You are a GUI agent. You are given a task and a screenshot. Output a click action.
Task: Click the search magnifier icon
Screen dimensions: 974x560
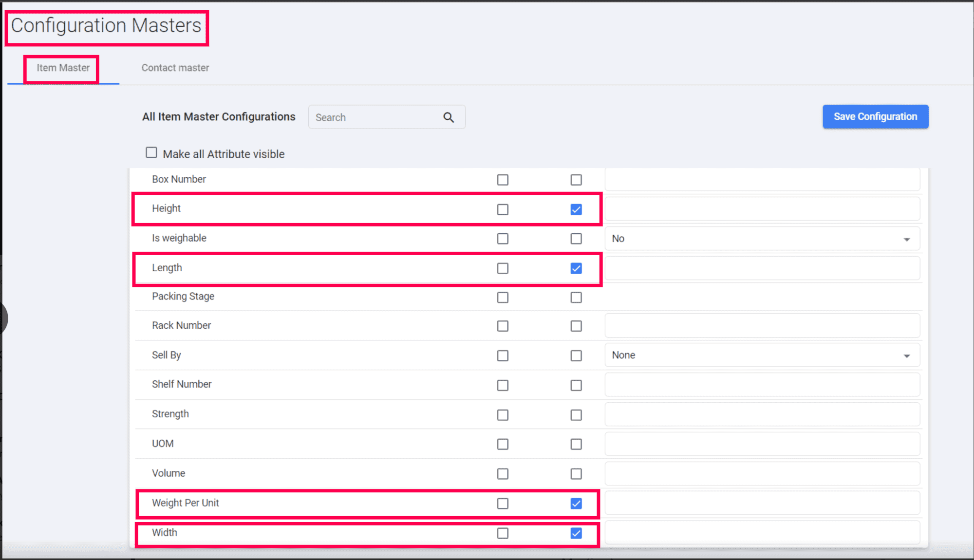pos(449,117)
